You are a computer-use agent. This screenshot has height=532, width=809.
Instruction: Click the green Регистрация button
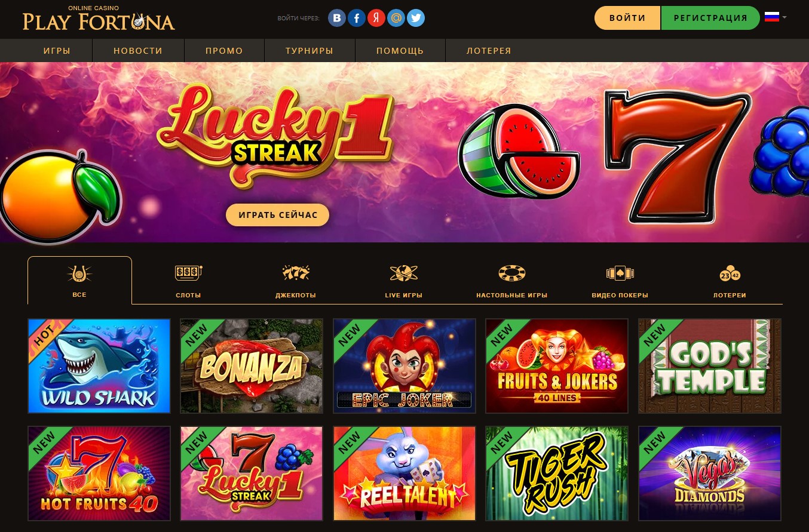[x=710, y=18]
